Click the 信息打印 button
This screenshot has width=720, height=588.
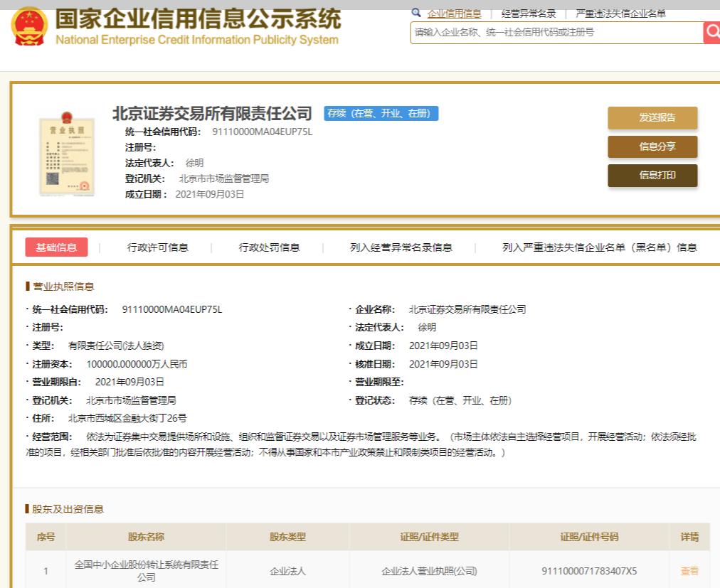652,176
